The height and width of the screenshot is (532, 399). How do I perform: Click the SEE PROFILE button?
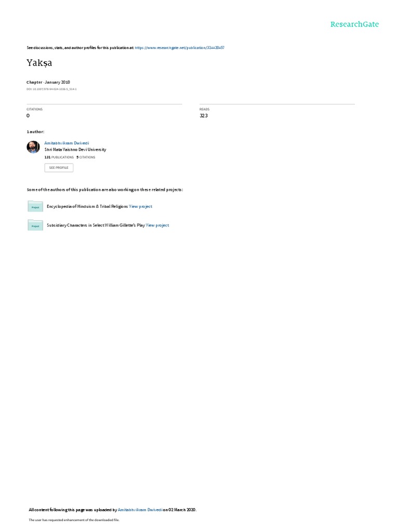click(x=59, y=168)
